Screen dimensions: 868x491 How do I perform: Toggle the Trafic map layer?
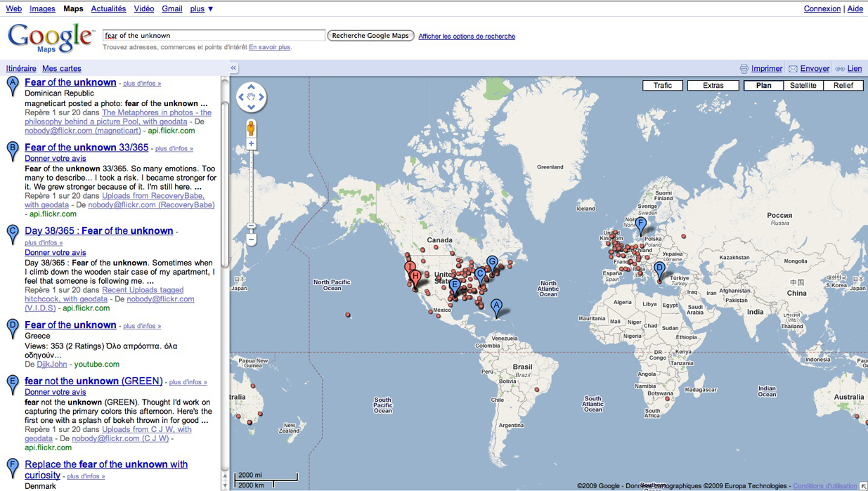663,86
